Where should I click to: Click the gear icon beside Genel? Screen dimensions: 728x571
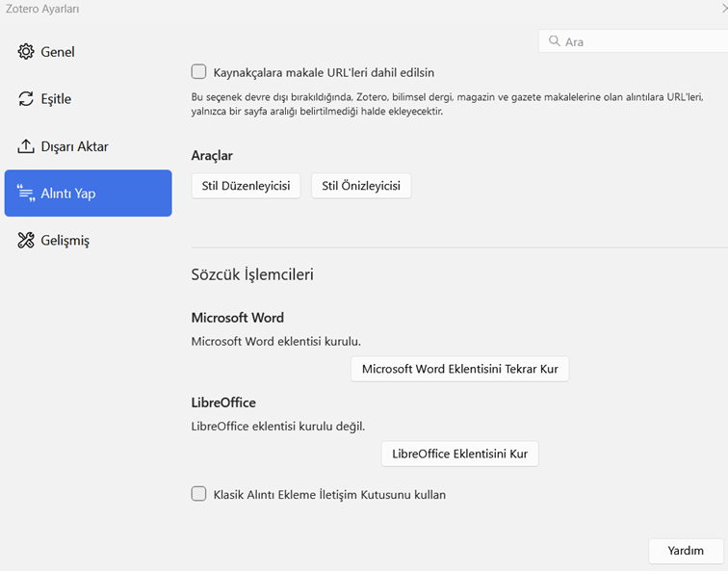26,52
